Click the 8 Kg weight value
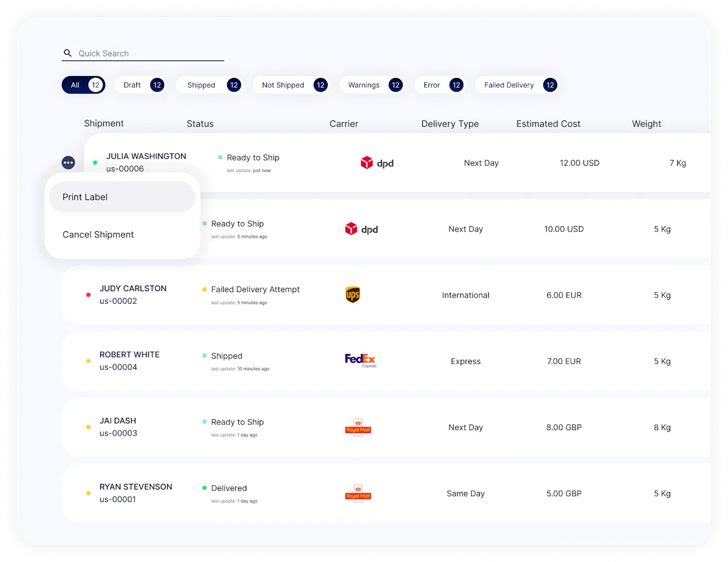The image size is (728, 562). coord(662,427)
